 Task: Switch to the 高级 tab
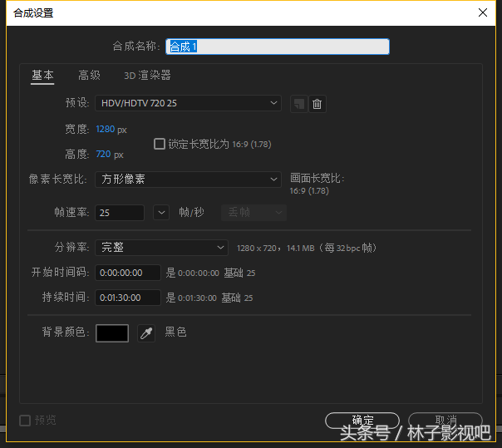point(89,76)
